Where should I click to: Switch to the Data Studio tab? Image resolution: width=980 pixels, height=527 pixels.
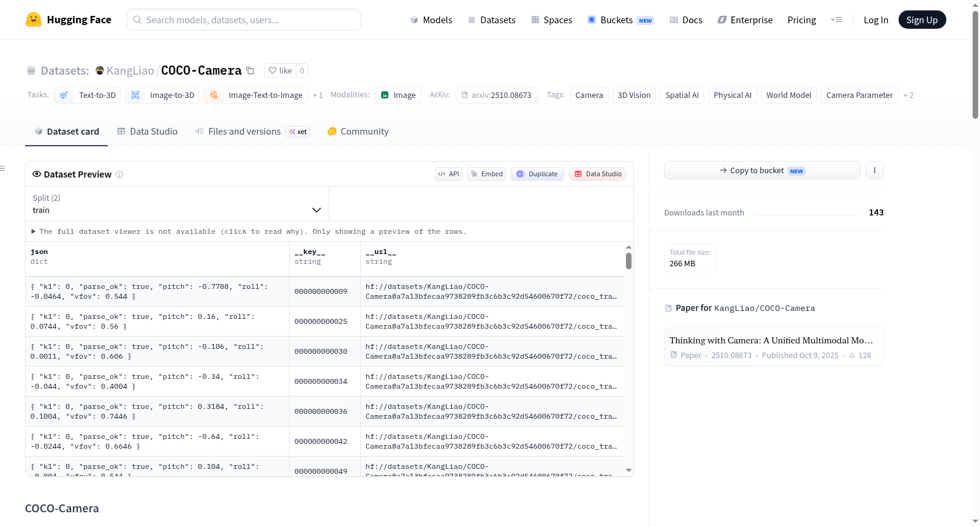tap(148, 132)
